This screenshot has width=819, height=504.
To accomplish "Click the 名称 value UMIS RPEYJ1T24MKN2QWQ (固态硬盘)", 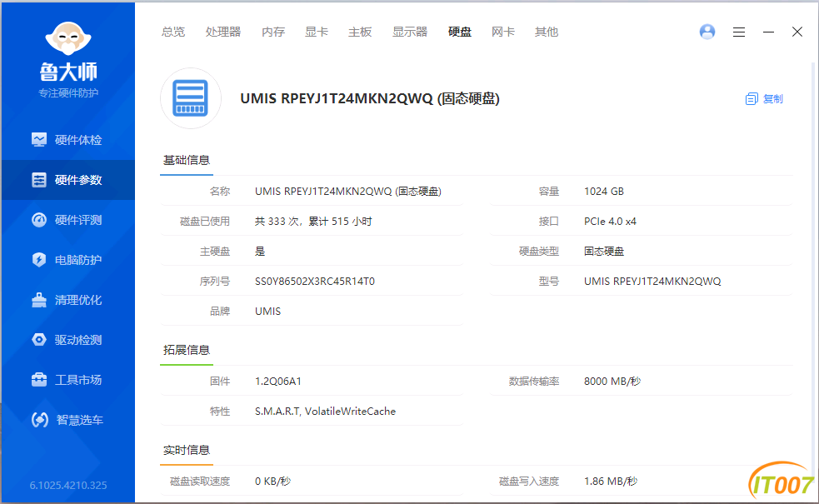I will 348,191.
